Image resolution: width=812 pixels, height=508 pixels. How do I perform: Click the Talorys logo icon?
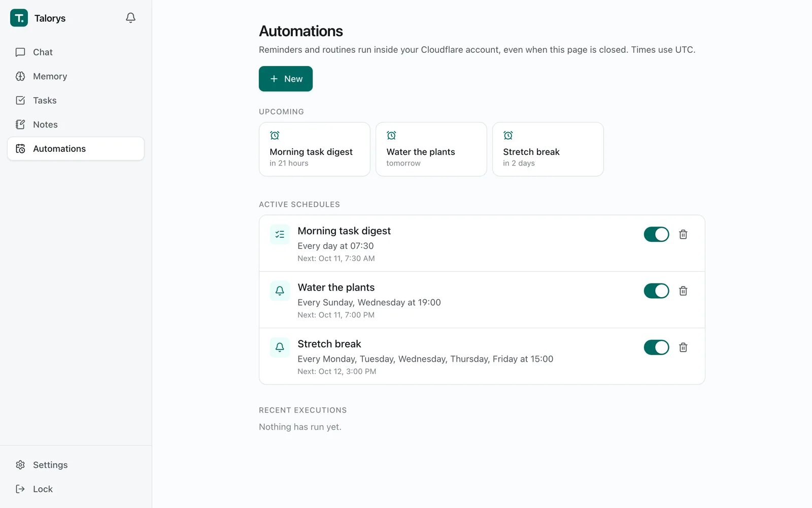(x=19, y=18)
